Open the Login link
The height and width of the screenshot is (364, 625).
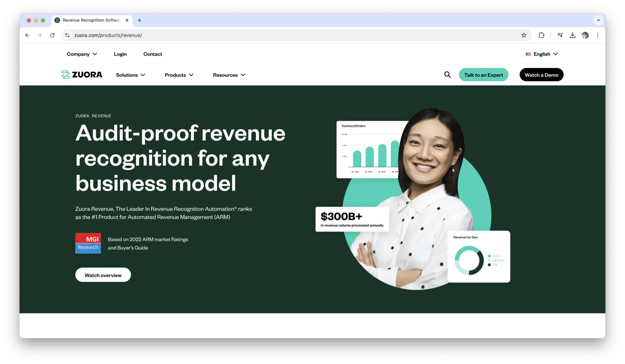point(120,54)
